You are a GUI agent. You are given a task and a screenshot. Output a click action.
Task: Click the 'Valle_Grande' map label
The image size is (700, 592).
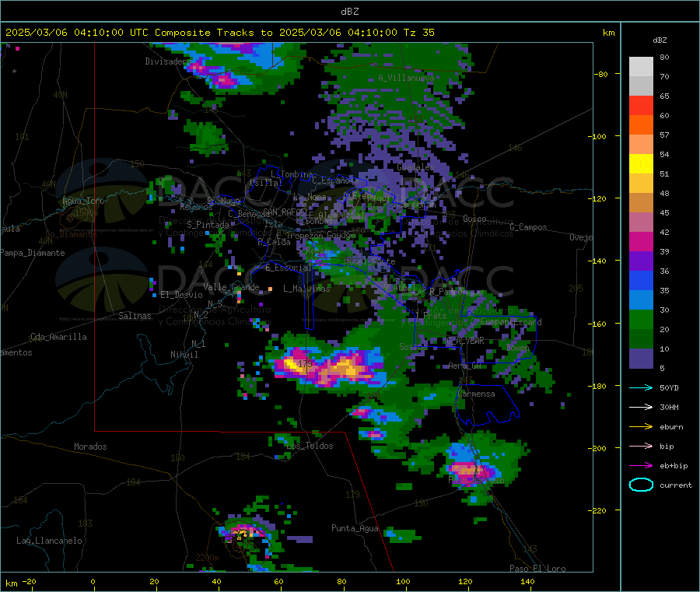pyautogui.click(x=231, y=286)
